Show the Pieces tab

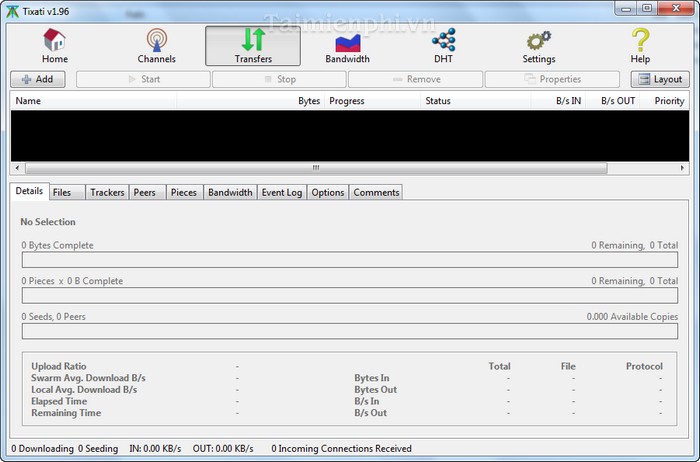click(x=184, y=192)
